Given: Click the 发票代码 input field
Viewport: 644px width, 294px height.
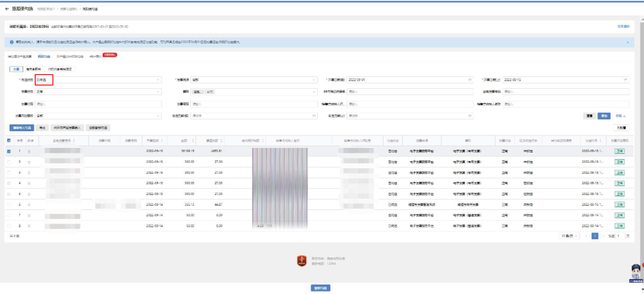Looking at the screenshot, I should (98, 104).
